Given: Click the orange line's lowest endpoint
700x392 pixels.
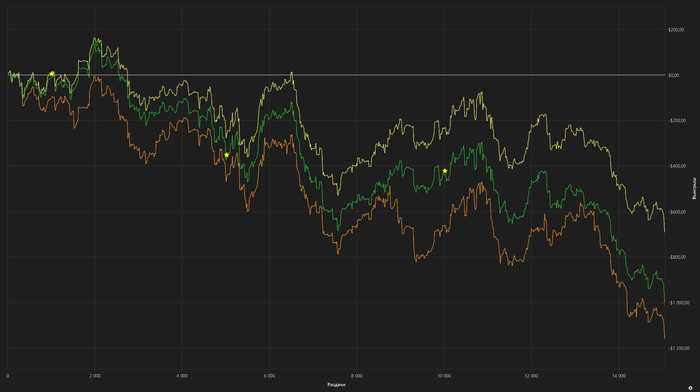Looking at the screenshot, I should coord(664,338).
